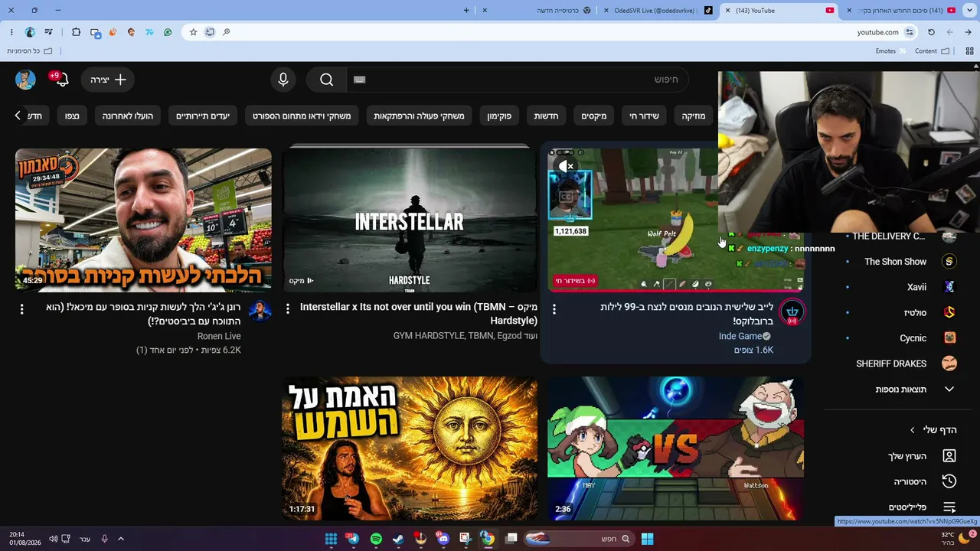Screen dimensions: 980x551
Task: Select the Live category chip
Action: click(644, 116)
